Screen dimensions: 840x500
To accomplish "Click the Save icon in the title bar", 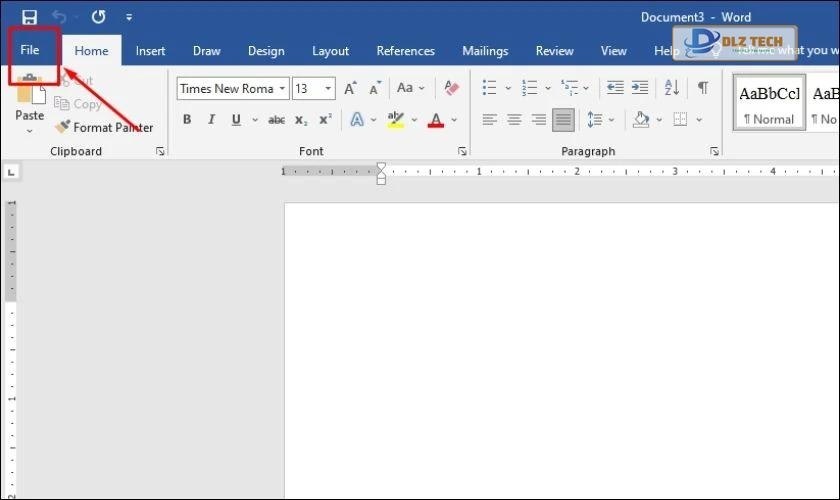I will click(x=29, y=17).
